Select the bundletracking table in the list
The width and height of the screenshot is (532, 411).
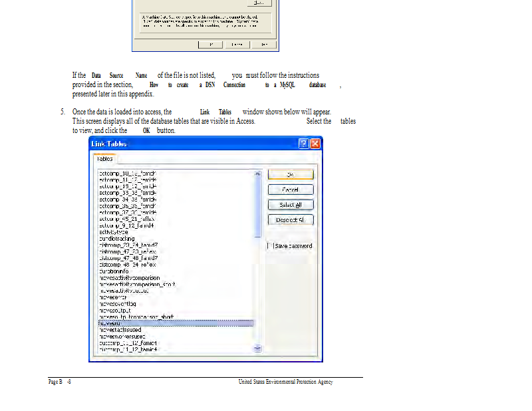[116, 238]
